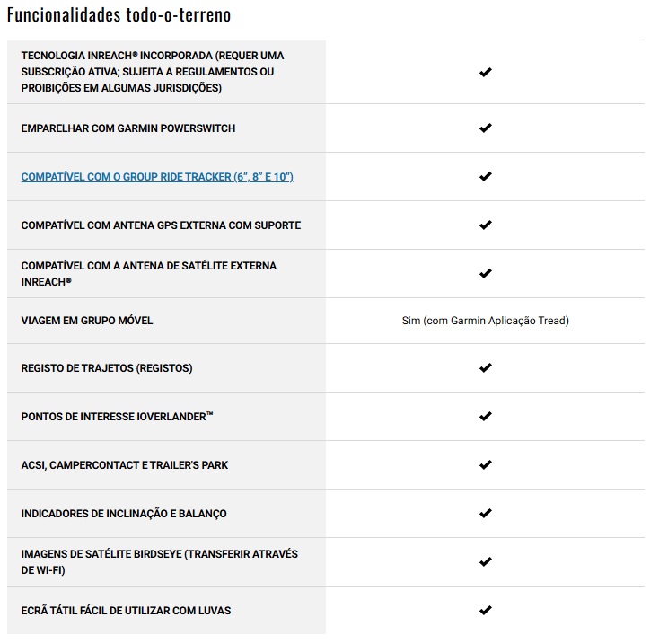This screenshot has width=659, height=644.
Task: Click checkmark for antena de satélite externa inReach
Action: pos(486,273)
